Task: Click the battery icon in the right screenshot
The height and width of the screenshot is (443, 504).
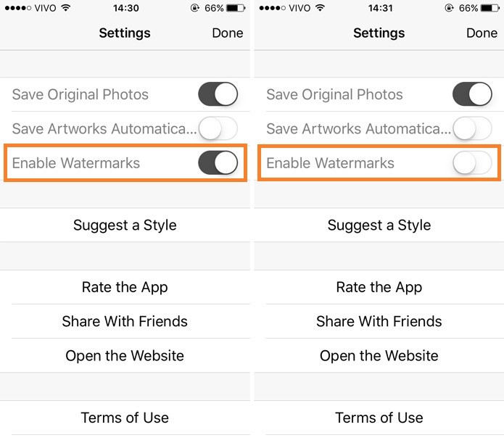Action: click(x=489, y=9)
